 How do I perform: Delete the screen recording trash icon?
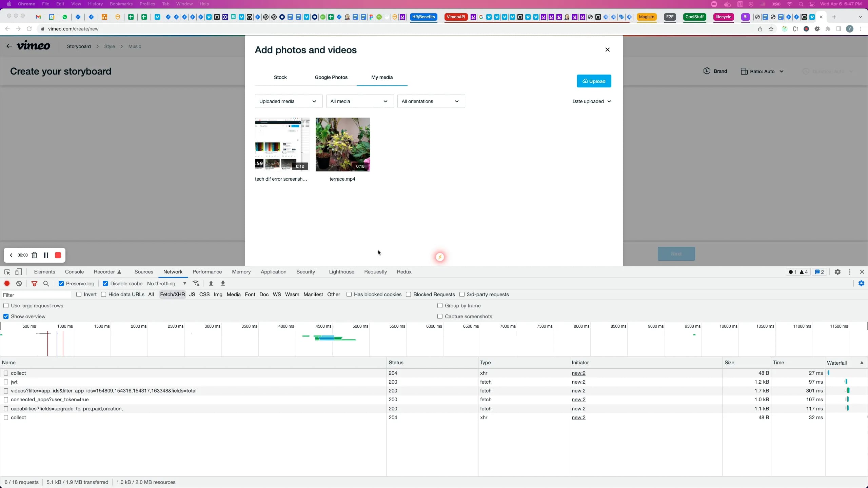(34, 255)
